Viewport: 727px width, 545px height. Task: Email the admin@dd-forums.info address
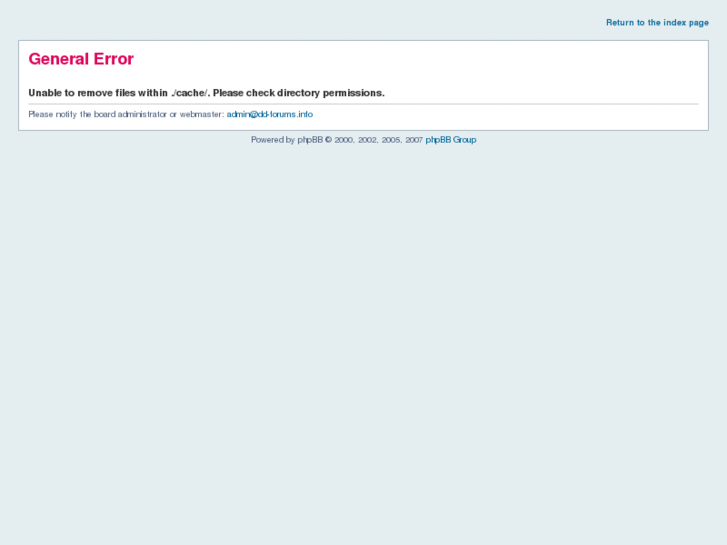[x=269, y=114]
